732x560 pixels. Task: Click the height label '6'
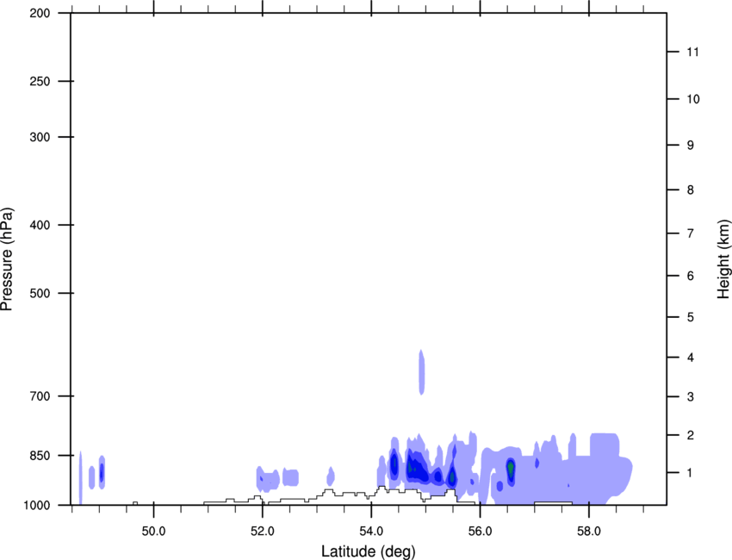(691, 276)
